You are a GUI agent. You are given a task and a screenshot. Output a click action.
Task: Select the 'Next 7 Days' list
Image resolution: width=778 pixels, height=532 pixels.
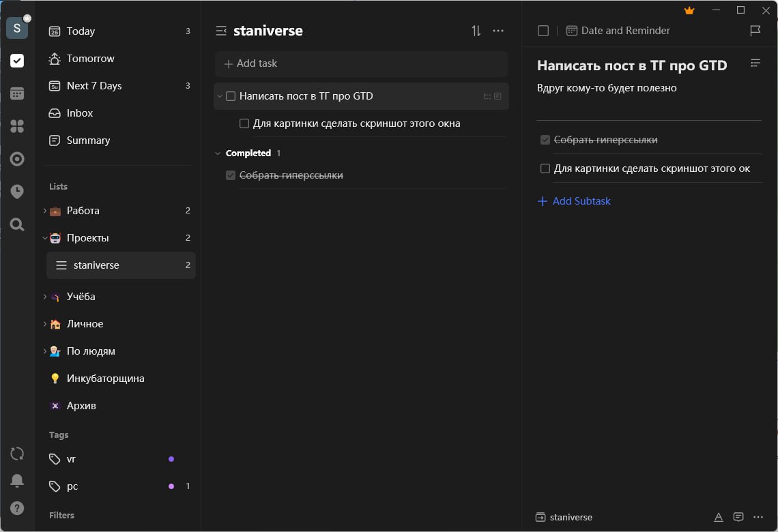tap(93, 86)
